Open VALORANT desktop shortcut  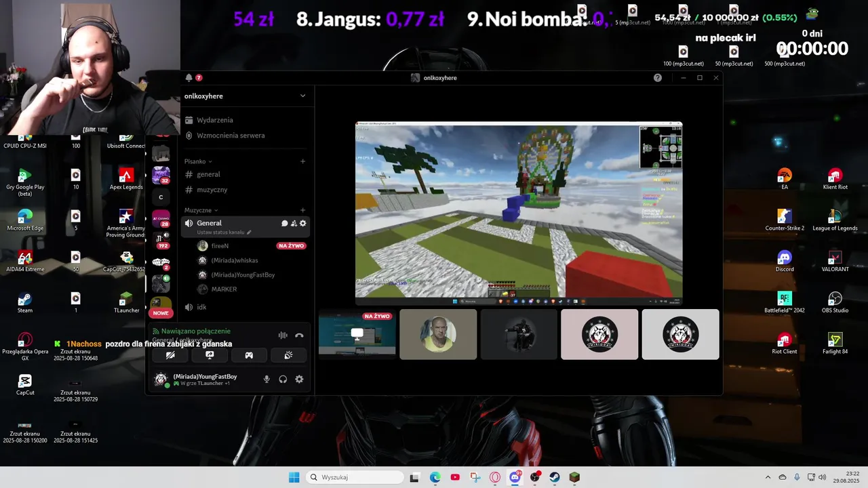click(x=835, y=261)
